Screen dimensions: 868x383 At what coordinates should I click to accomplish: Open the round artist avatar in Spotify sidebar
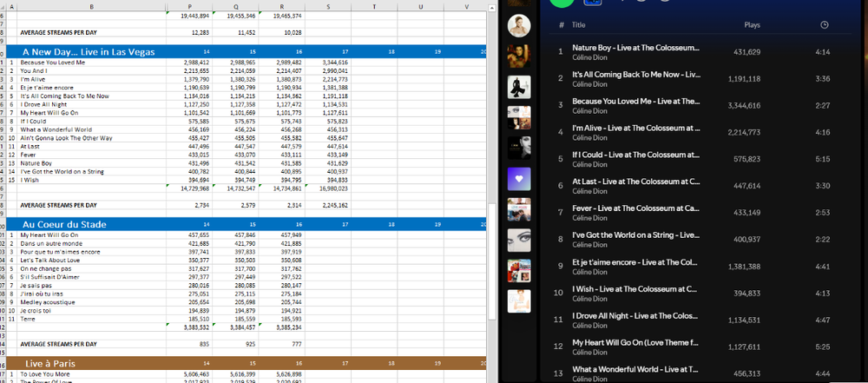519,25
